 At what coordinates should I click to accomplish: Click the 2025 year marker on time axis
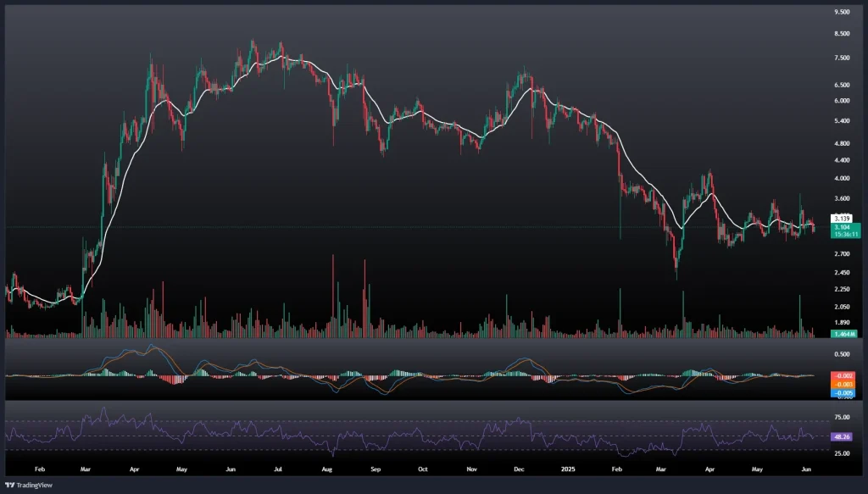[x=568, y=467]
